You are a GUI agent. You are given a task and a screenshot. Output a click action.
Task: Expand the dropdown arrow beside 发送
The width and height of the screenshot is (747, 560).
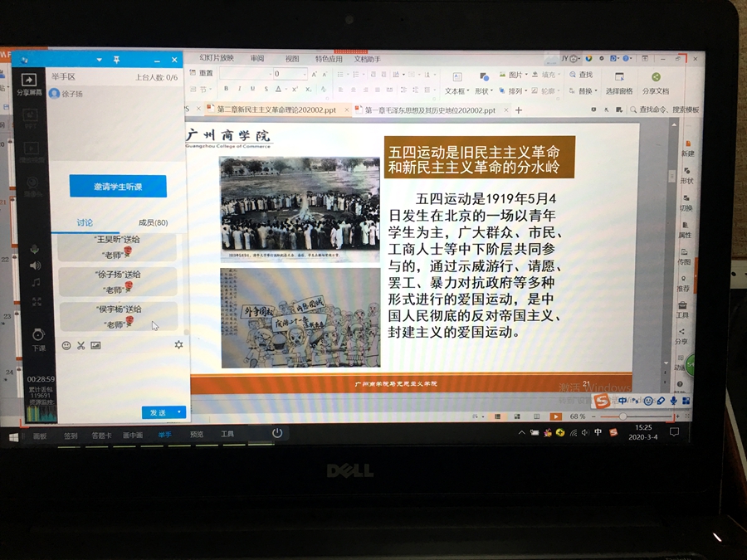tap(180, 412)
